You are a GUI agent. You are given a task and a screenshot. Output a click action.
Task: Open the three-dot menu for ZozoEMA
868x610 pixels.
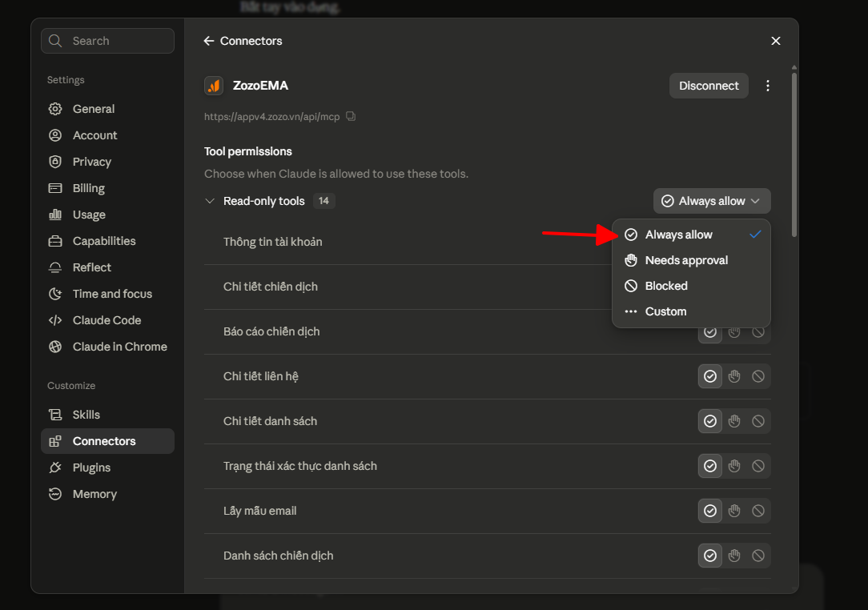(x=767, y=86)
